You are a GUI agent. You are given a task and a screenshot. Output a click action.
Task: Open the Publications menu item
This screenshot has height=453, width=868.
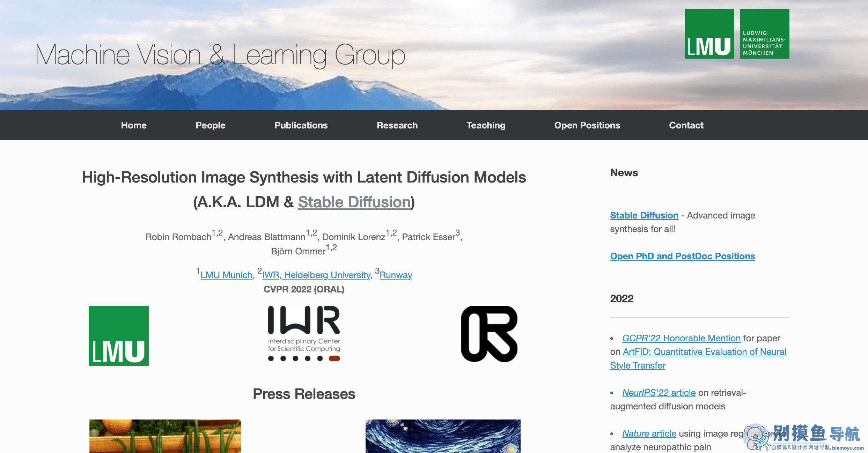(x=301, y=125)
